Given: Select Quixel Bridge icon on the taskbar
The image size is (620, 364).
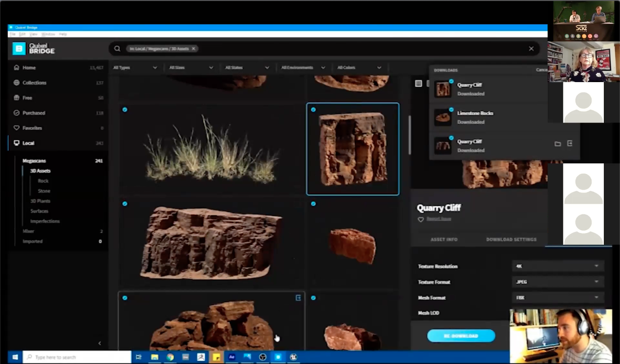Looking at the screenshot, I should coord(278,357).
